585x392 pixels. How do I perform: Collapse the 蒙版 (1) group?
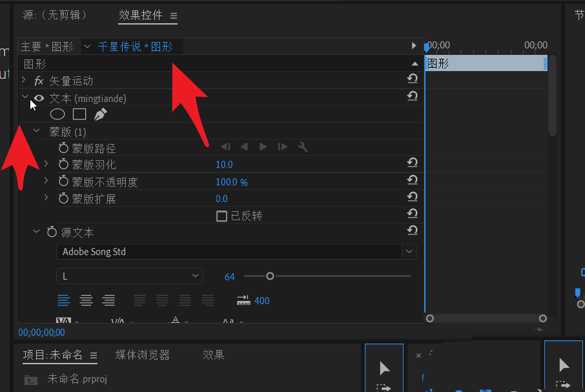click(x=37, y=130)
